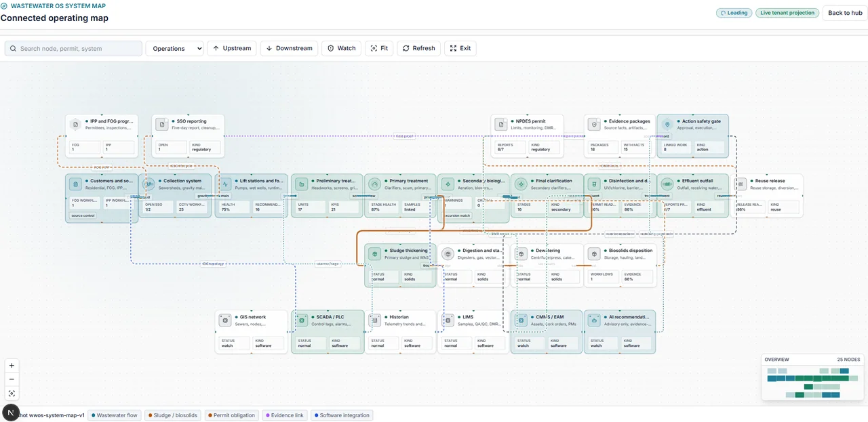The height and width of the screenshot is (422, 868).
Task: Select the WITH FACTS 15 cell
Action: coord(637,147)
